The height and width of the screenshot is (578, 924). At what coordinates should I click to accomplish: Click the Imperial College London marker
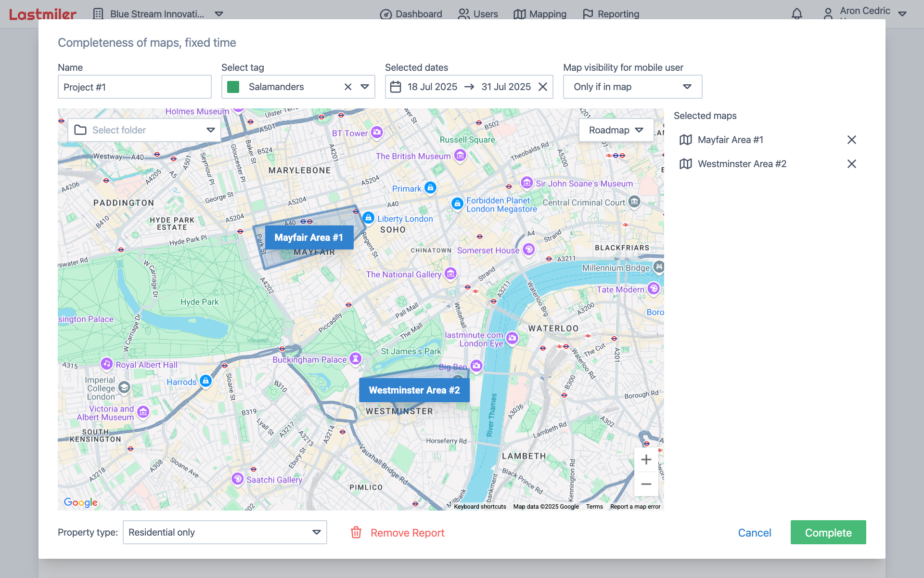point(124,387)
